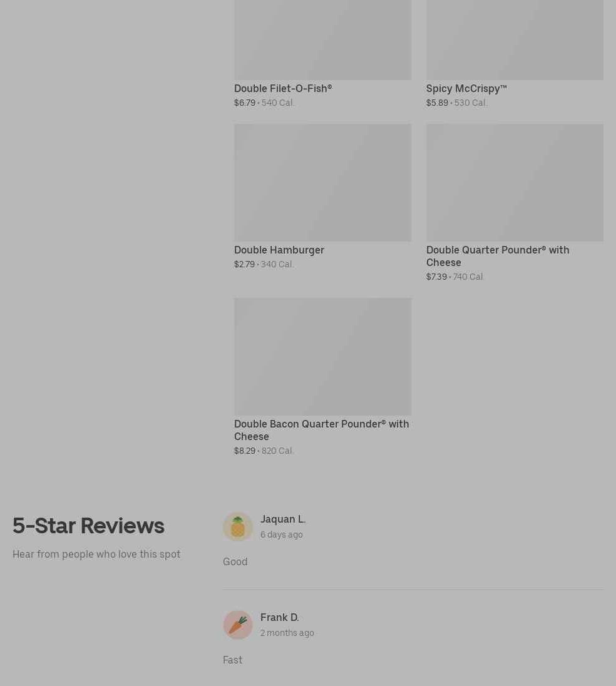Click the "Fast" review text

(x=232, y=660)
